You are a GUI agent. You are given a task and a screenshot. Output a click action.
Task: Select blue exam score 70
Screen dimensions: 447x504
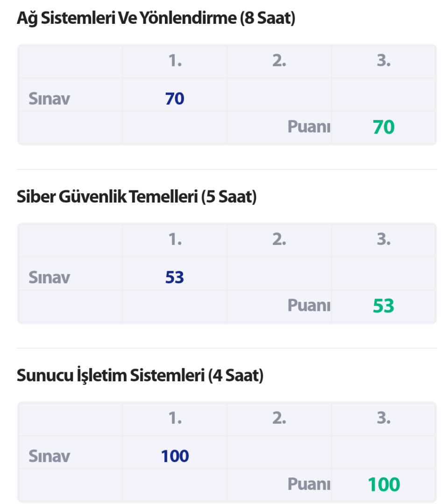pyautogui.click(x=175, y=99)
